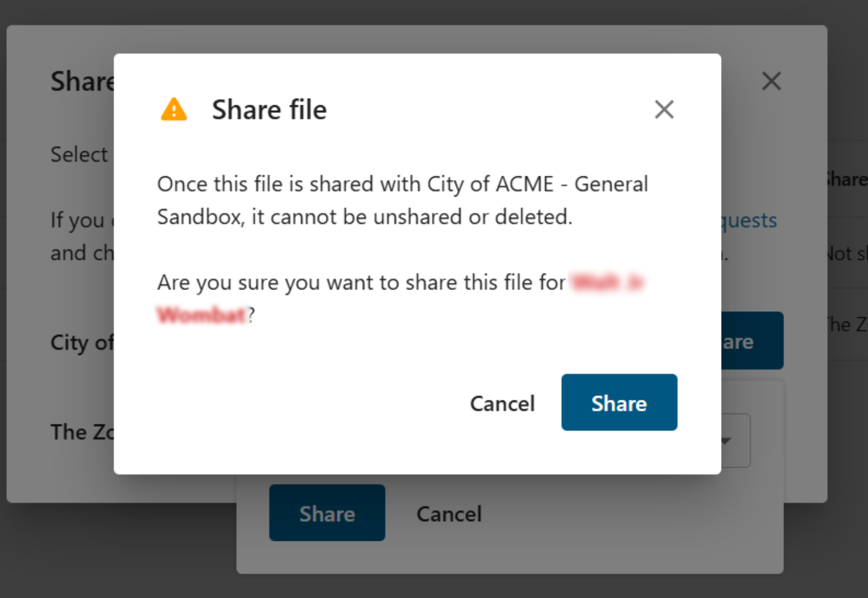Close the Share file confirmation dialog
This screenshot has height=598, width=868.
(664, 109)
